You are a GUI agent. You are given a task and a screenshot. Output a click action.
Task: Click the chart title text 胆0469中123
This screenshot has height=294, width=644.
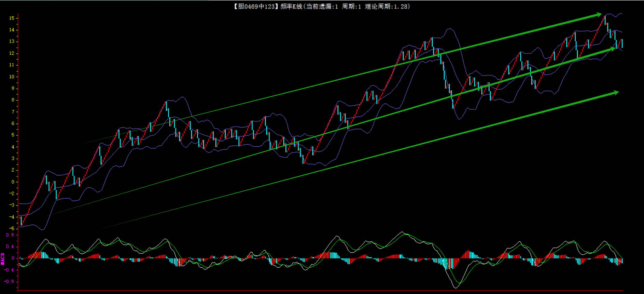coord(256,6)
